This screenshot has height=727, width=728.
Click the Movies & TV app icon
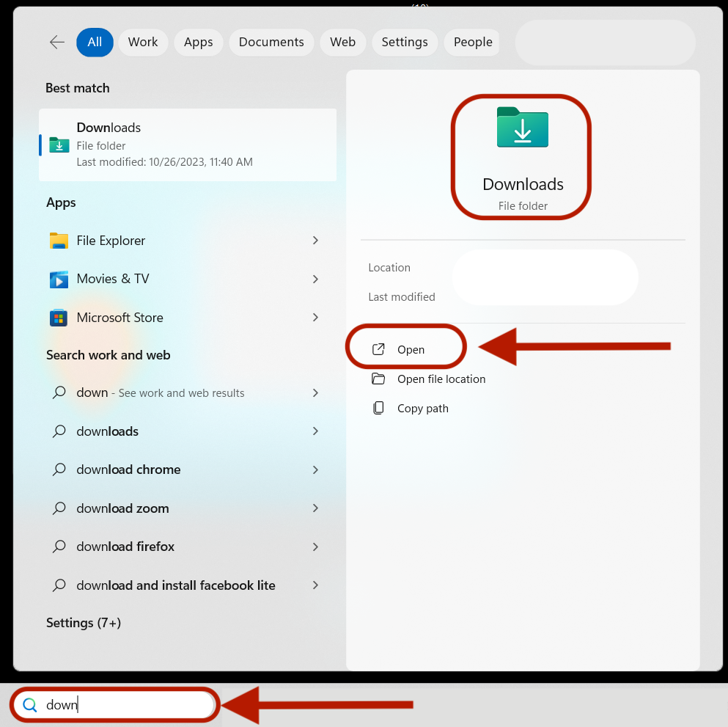click(x=59, y=280)
